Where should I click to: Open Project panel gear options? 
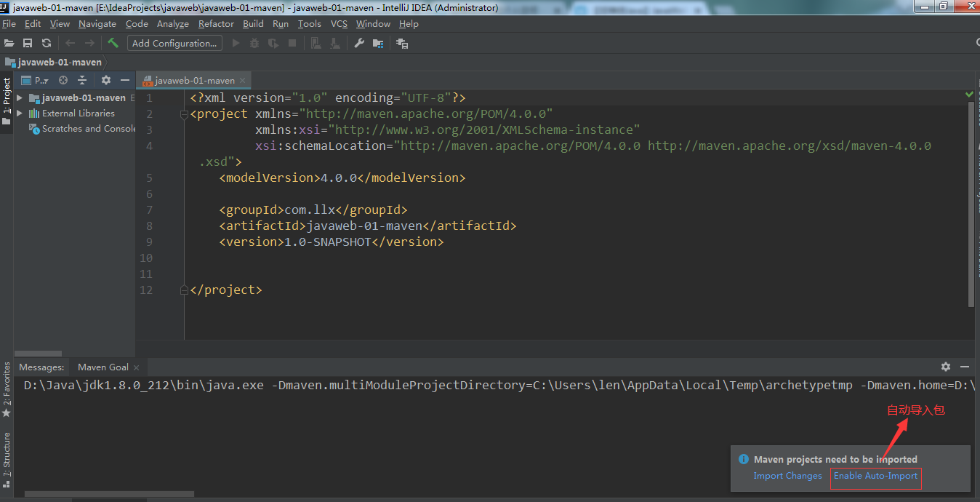coord(106,80)
